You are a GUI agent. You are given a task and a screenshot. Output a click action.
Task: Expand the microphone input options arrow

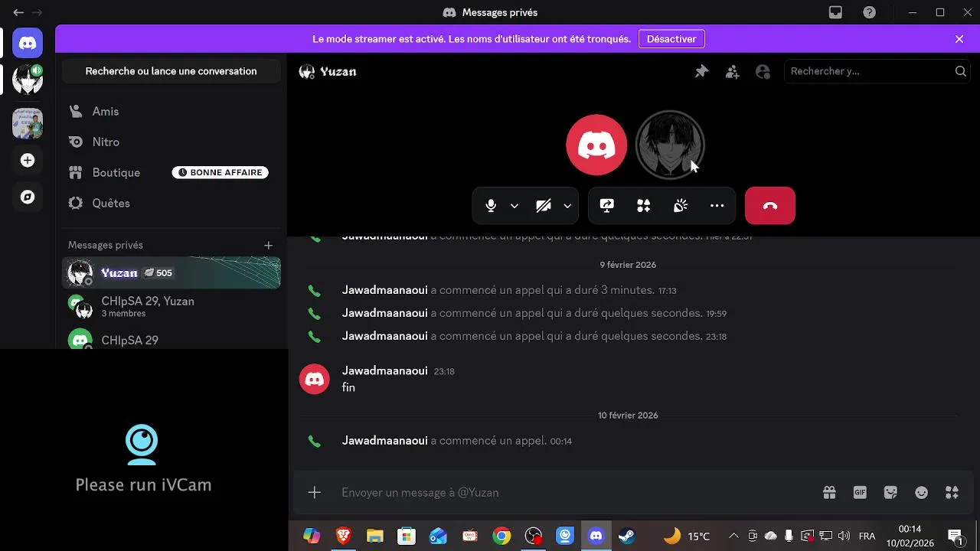pos(514,206)
